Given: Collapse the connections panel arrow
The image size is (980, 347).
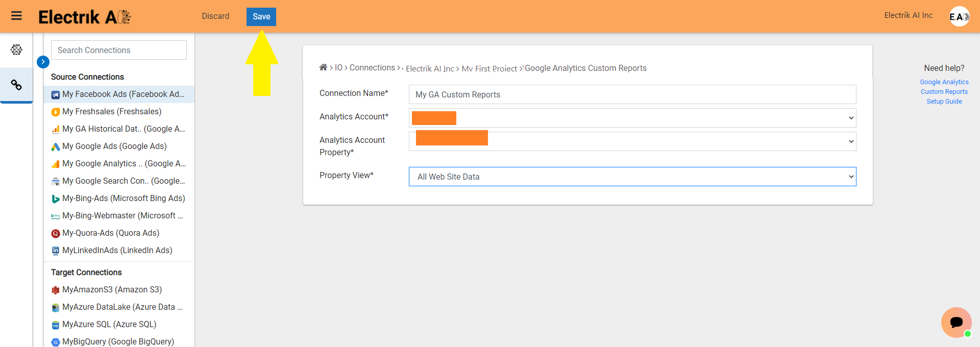Looking at the screenshot, I should [43, 62].
